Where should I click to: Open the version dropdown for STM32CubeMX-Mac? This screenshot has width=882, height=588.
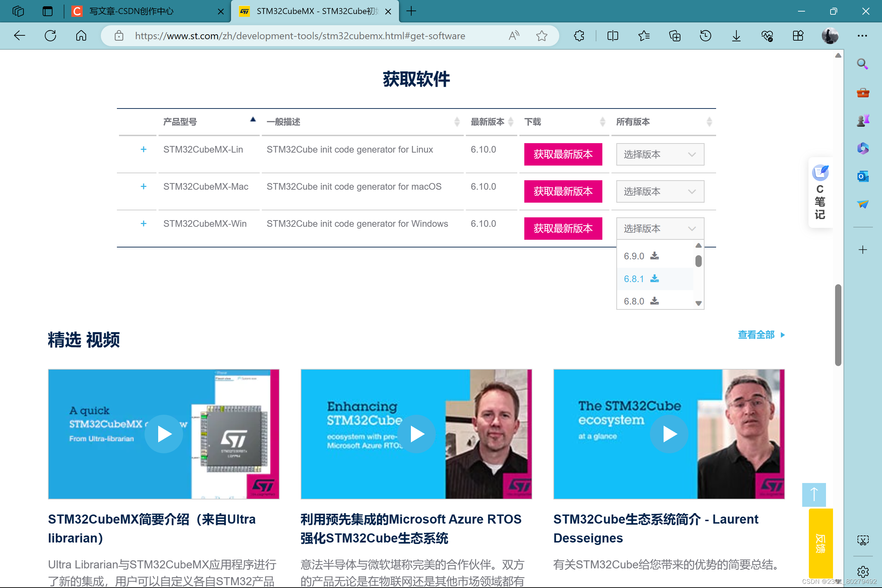coord(660,191)
